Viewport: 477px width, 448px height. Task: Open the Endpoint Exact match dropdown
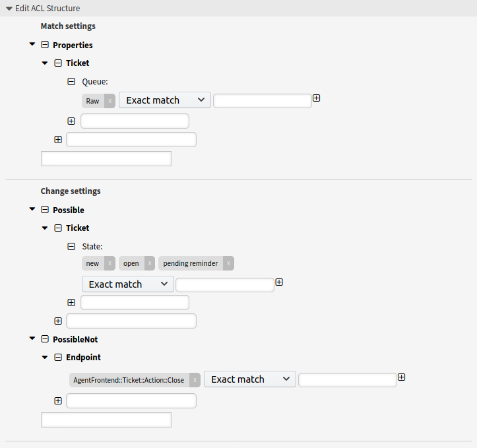click(250, 379)
